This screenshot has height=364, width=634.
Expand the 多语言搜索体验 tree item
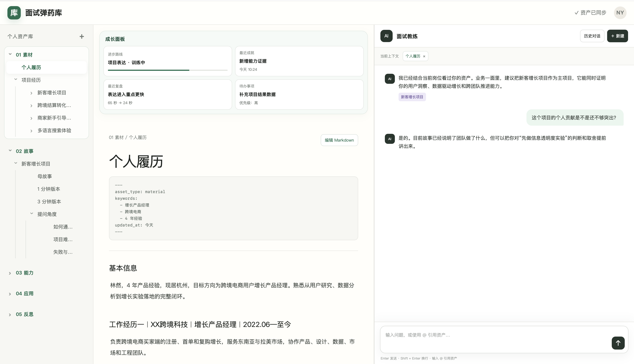tap(31, 131)
